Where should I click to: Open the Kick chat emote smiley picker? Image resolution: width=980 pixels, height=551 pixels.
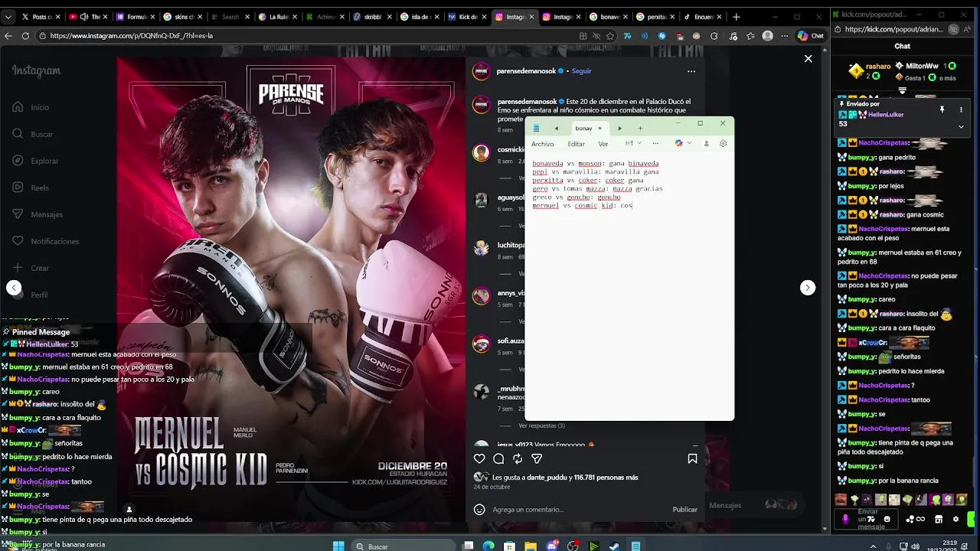[x=887, y=519]
